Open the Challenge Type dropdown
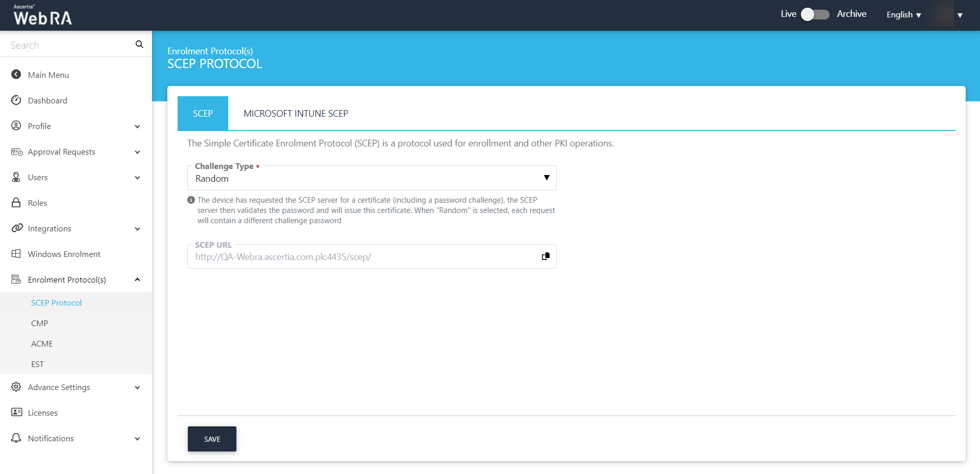The width and height of the screenshot is (980, 474). (372, 178)
